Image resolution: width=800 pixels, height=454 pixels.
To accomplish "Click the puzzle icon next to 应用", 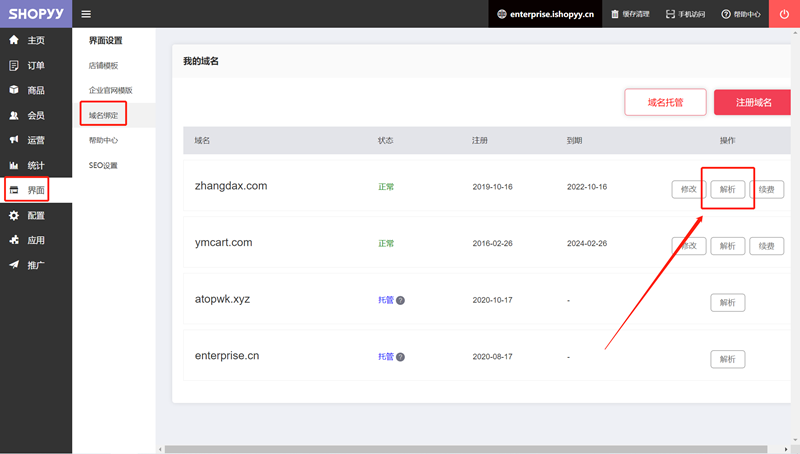I will (14, 240).
